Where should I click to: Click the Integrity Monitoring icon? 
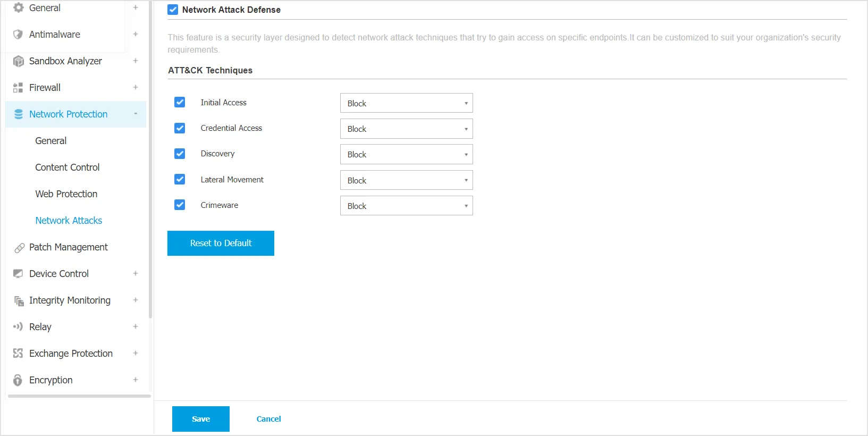pos(19,301)
